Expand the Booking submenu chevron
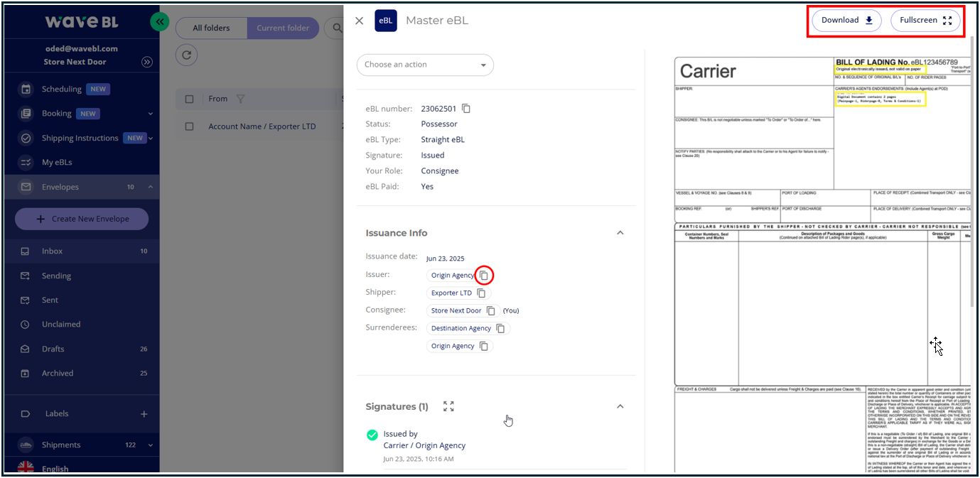 (151, 113)
